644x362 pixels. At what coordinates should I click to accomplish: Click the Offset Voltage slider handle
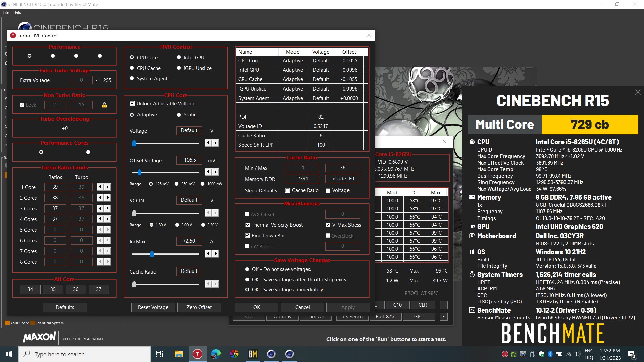pos(139,172)
